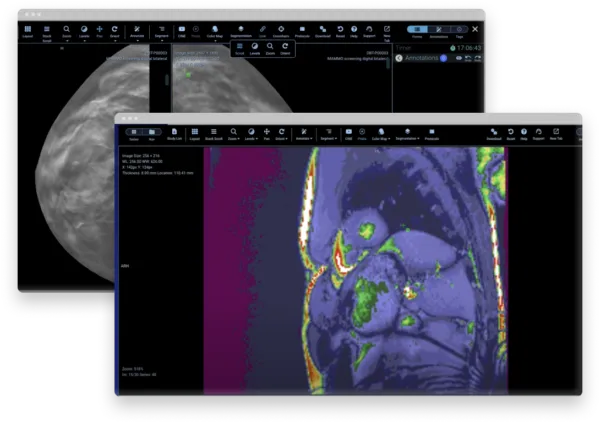Image resolution: width=600 pixels, height=423 pixels.
Task: Select Stack Scroll in front window toolbar
Action: point(214,134)
